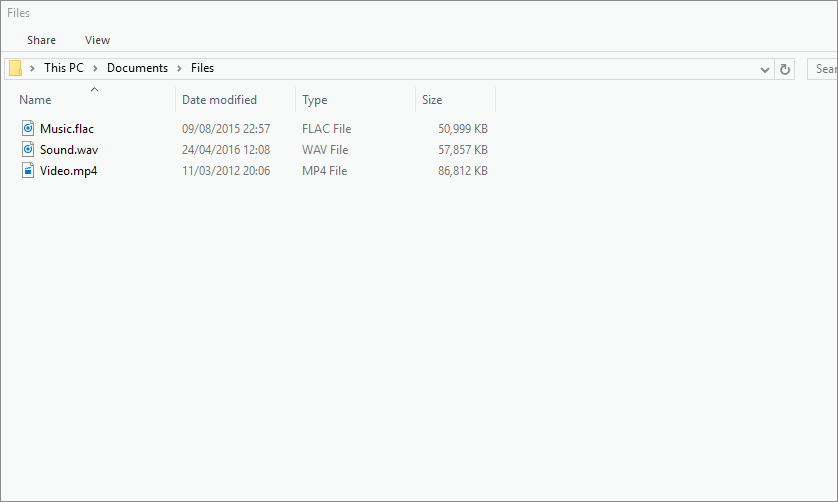Viewport: 838px width, 502px height.
Task: Sort files by Size column
Action: coord(432,100)
